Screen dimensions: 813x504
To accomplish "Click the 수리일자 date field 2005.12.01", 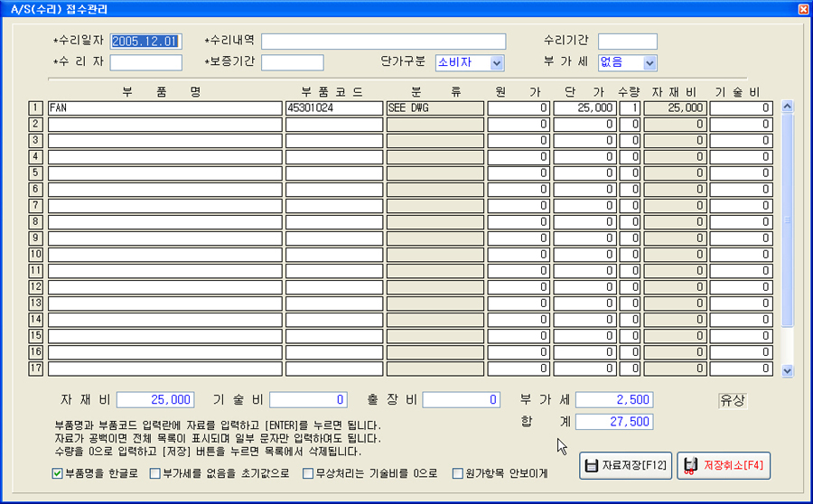I will (145, 42).
